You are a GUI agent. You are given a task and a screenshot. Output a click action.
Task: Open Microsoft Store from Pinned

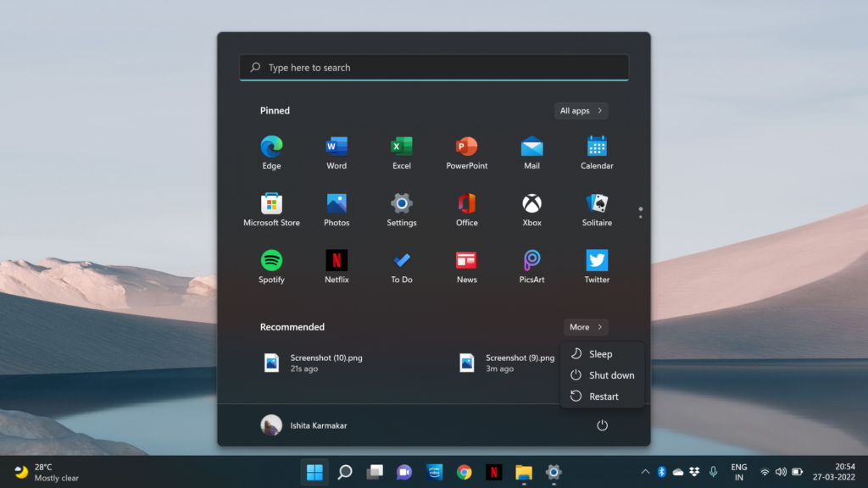pos(271,210)
